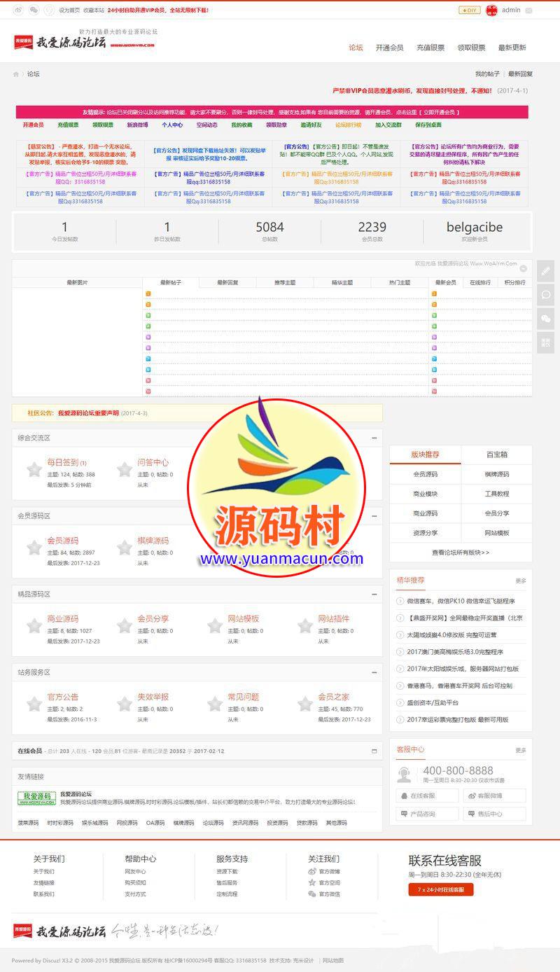Viewport: 560px width, 972px height.
Task: Toggle the 在线会员 list expander
Action: tap(374, 751)
